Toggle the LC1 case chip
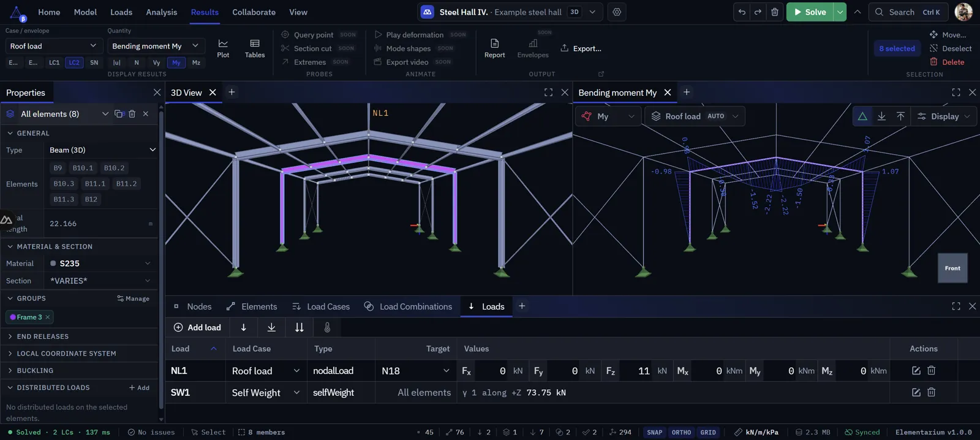The height and width of the screenshot is (440, 980). pos(55,63)
